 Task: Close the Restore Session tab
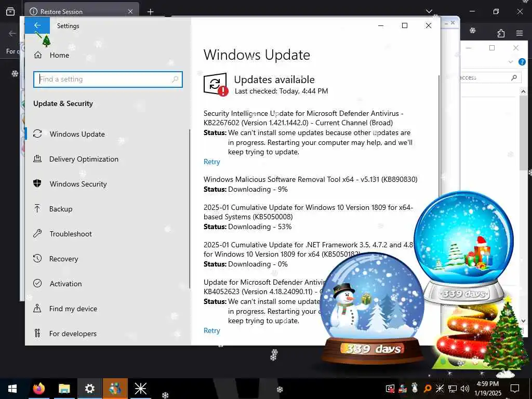click(130, 11)
